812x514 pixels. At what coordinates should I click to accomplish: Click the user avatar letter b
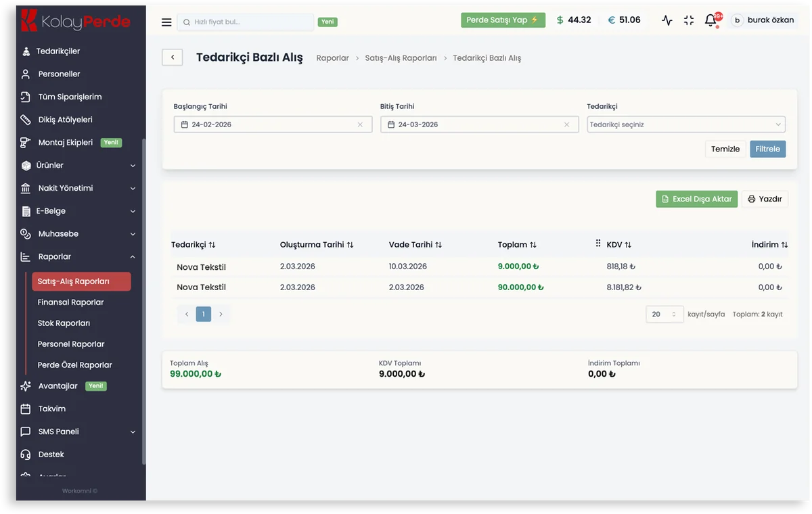pyautogui.click(x=737, y=20)
